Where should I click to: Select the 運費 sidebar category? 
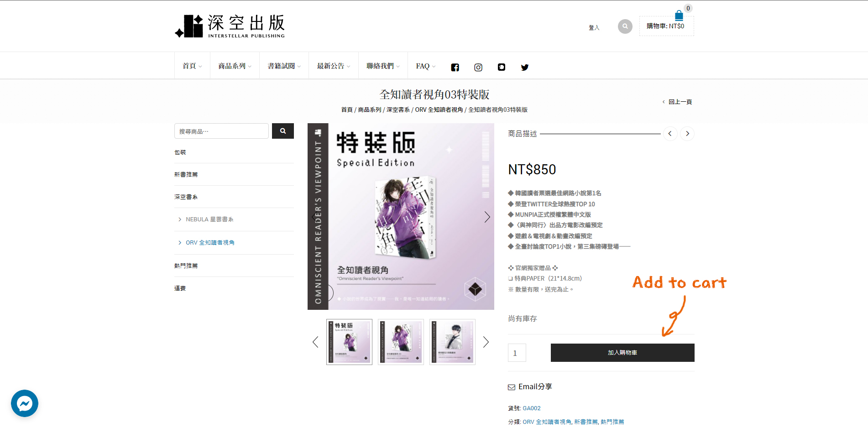180,288
